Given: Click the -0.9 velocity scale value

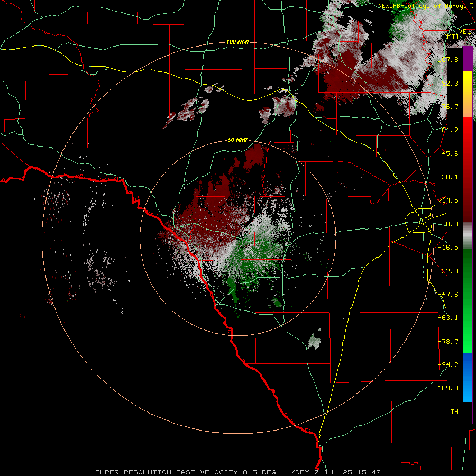Looking at the screenshot, I should (450, 224).
